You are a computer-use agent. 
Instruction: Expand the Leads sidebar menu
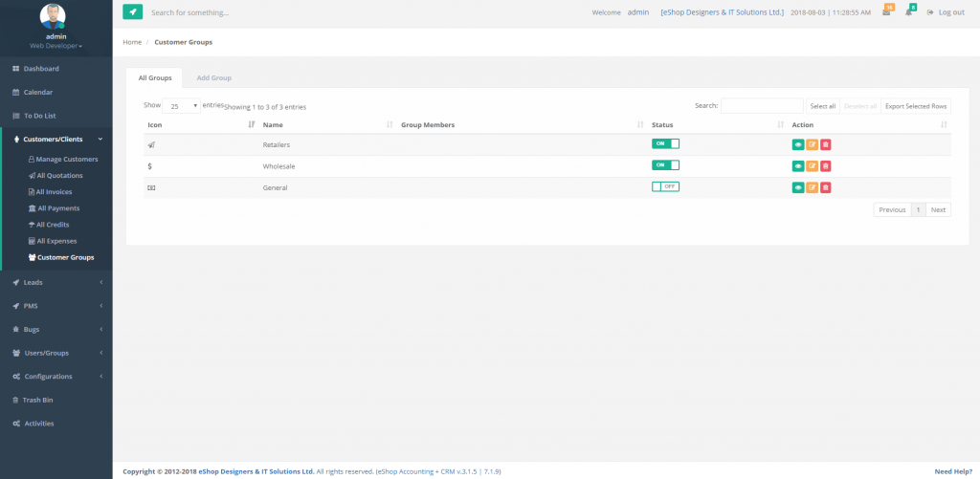57,282
